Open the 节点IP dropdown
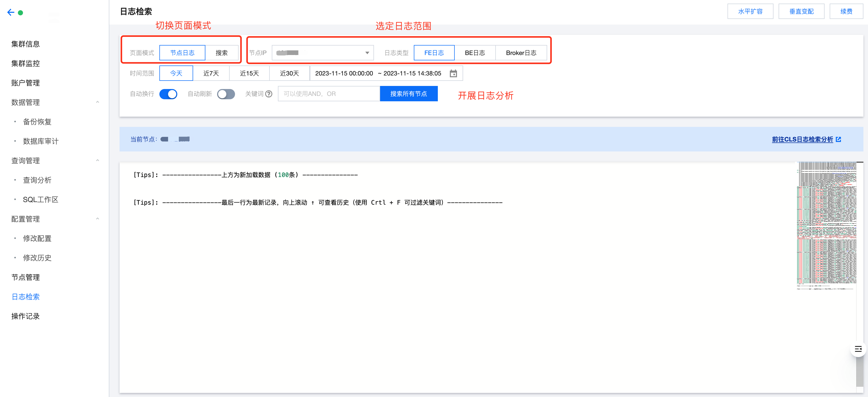The image size is (868, 397). click(x=322, y=53)
